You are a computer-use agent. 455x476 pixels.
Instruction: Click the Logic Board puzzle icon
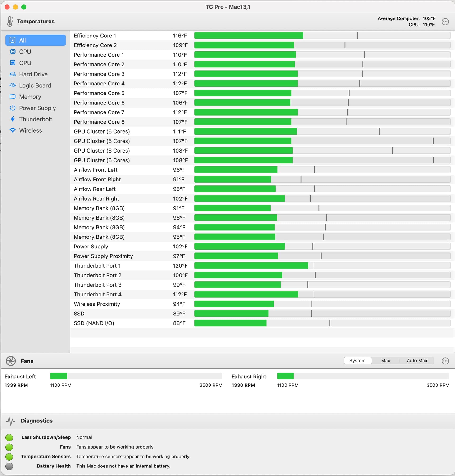click(13, 85)
